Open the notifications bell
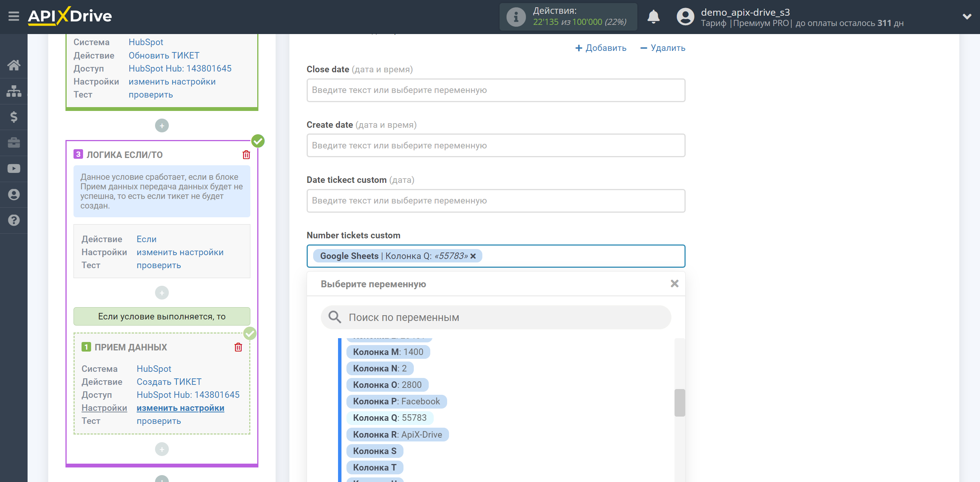The width and height of the screenshot is (980, 482). pos(653,17)
